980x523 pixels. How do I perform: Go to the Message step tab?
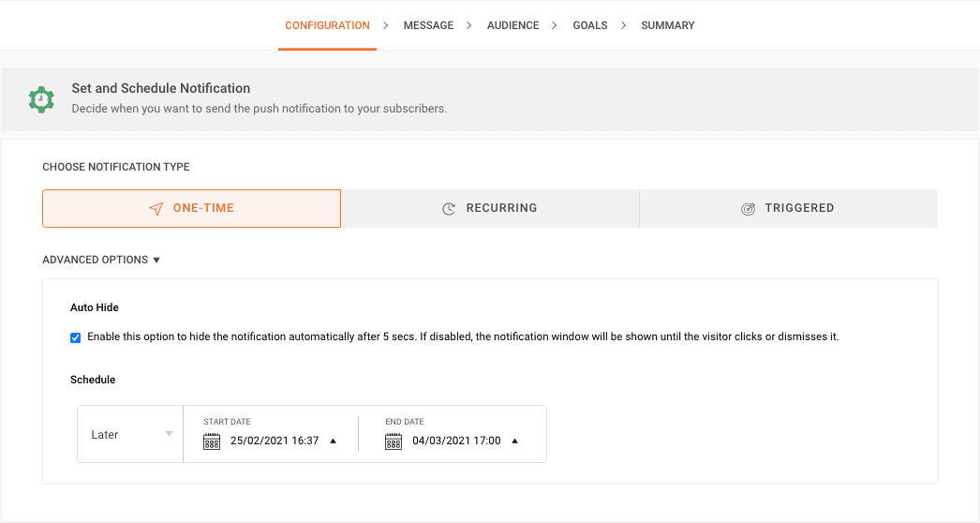(428, 25)
